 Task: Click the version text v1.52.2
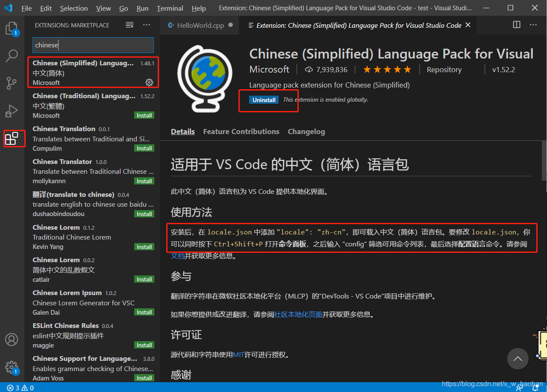click(x=503, y=70)
